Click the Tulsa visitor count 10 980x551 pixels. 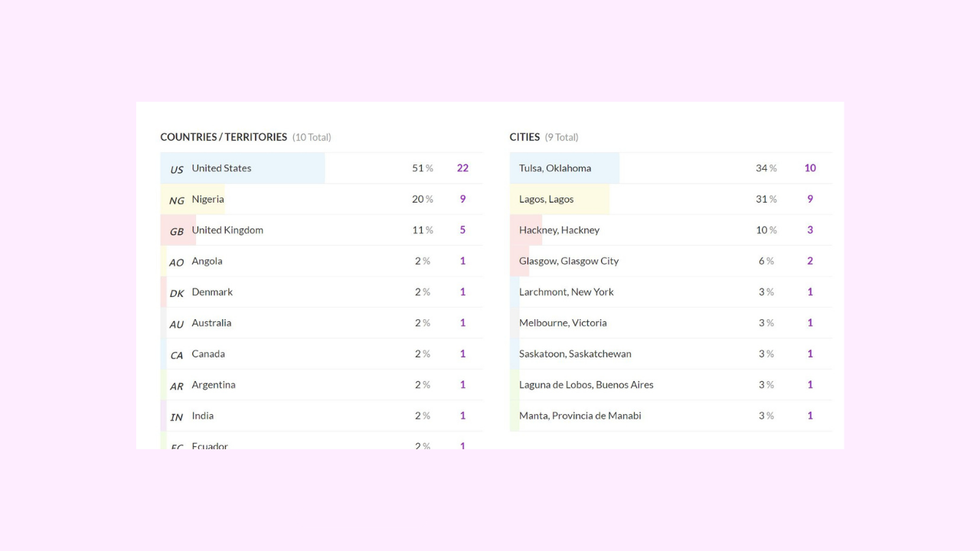pyautogui.click(x=810, y=168)
